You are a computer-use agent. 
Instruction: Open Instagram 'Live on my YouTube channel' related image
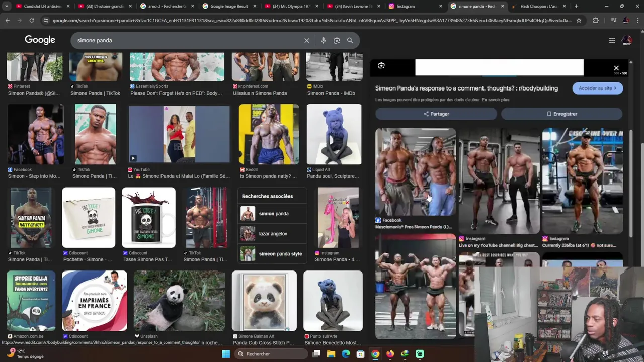(x=499, y=181)
